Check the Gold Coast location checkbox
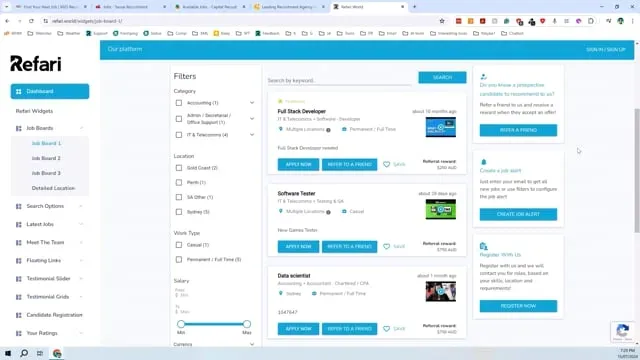Screen dimensions: 640x360 click(179, 168)
